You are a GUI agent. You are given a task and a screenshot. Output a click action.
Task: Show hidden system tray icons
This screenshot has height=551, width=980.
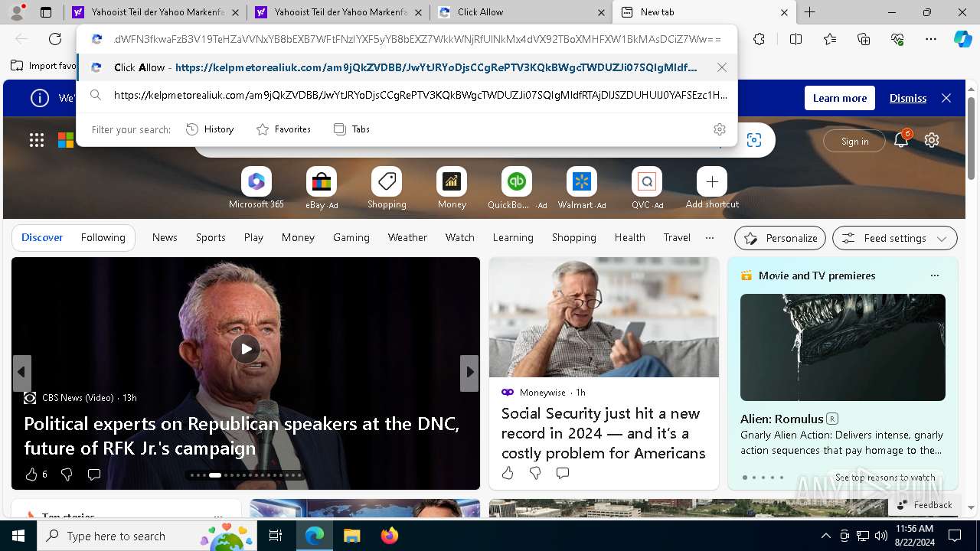825,536
